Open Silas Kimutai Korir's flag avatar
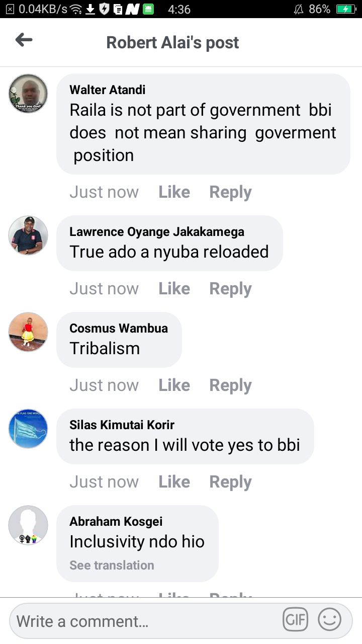This screenshot has width=362, height=644. coord(28,429)
